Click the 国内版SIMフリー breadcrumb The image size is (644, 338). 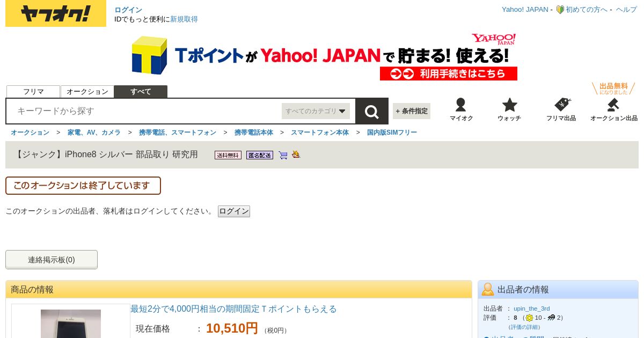[392, 133]
